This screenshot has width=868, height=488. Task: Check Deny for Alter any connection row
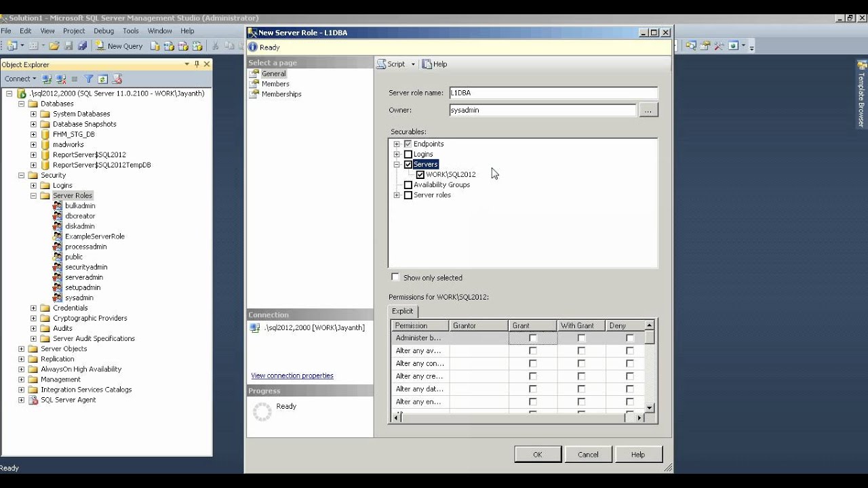630,363
